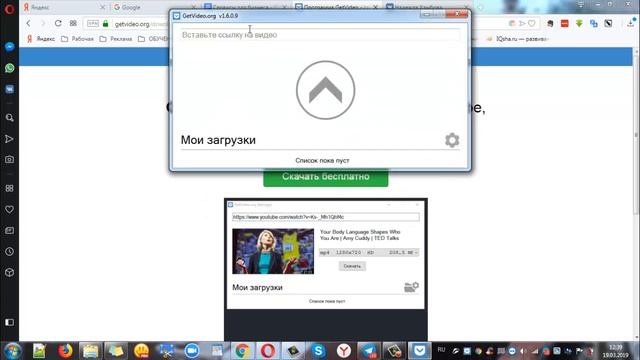Open Zoom from the taskbar

click(191, 351)
